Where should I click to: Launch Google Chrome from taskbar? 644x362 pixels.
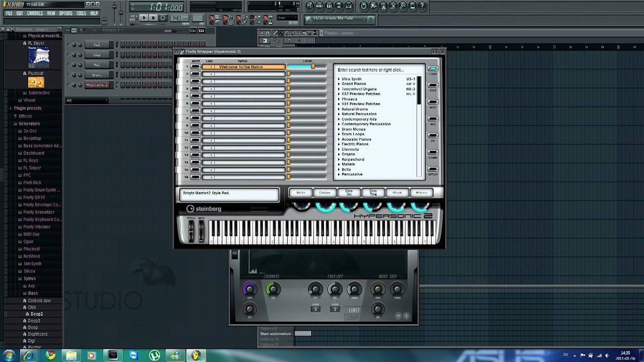tap(50, 355)
